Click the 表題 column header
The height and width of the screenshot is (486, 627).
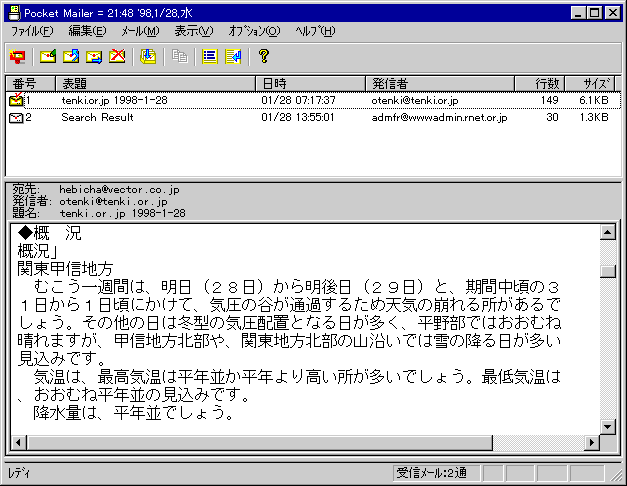155,83
